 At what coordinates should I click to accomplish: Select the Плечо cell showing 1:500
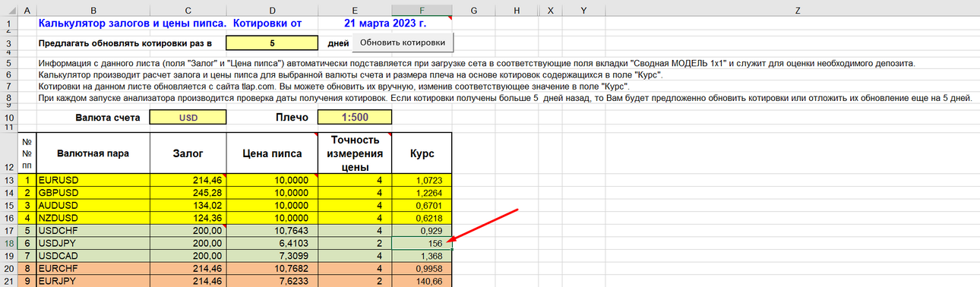point(354,118)
